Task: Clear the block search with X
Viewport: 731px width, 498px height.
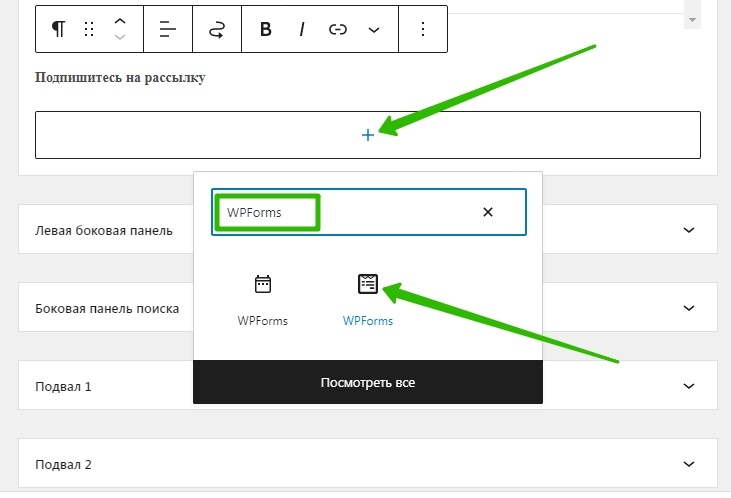Action: click(488, 212)
